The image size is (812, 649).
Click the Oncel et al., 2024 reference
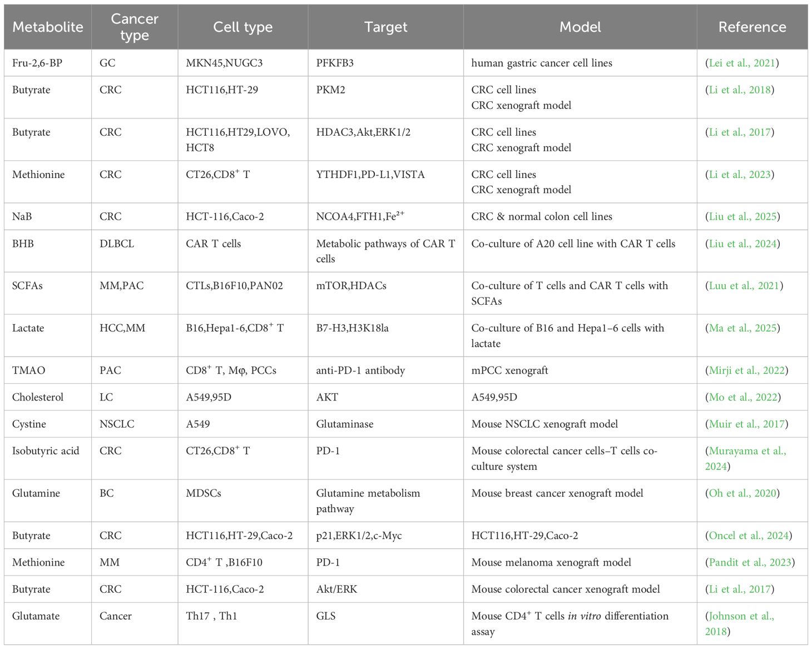[749, 536]
